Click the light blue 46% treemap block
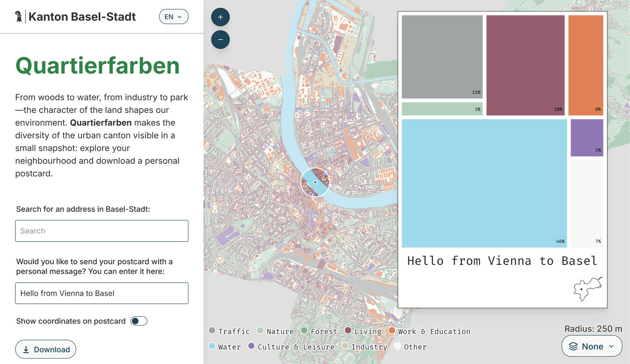Screen dimensions: 630x364 [484, 183]
